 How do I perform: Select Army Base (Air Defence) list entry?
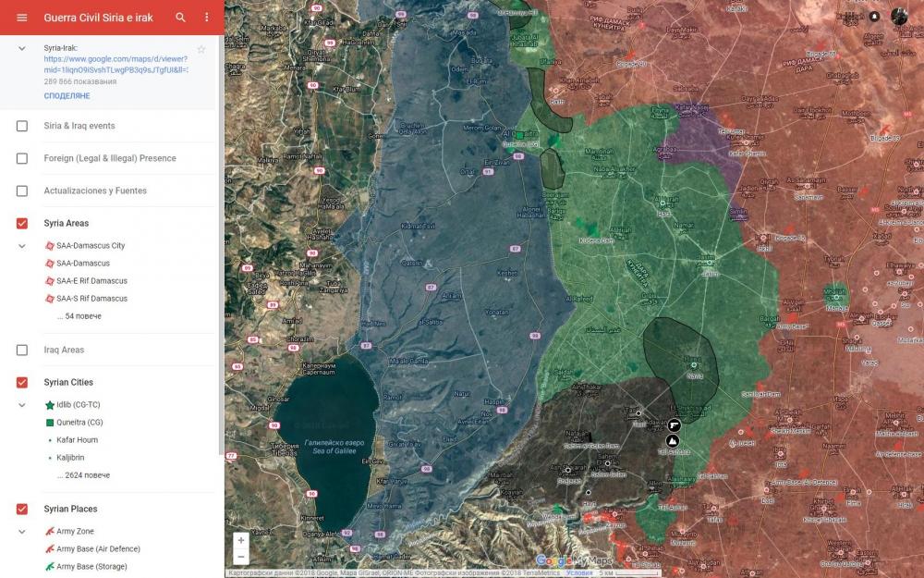pos(91,549)
